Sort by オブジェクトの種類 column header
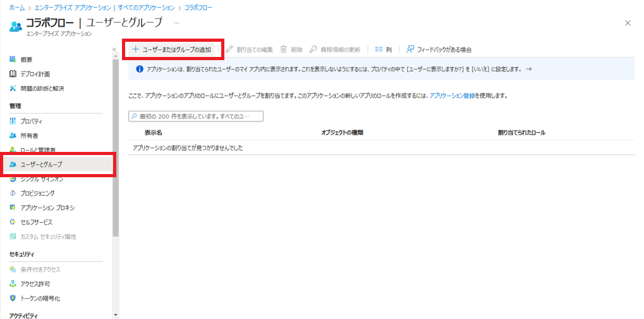This screenshot has width=644, height=319. [x=342, y=133]
